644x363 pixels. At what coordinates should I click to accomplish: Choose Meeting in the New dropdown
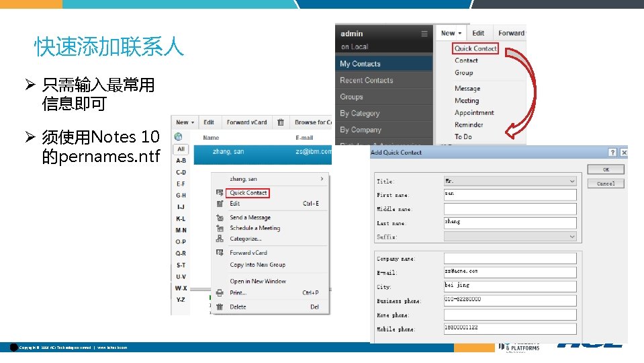467,100
